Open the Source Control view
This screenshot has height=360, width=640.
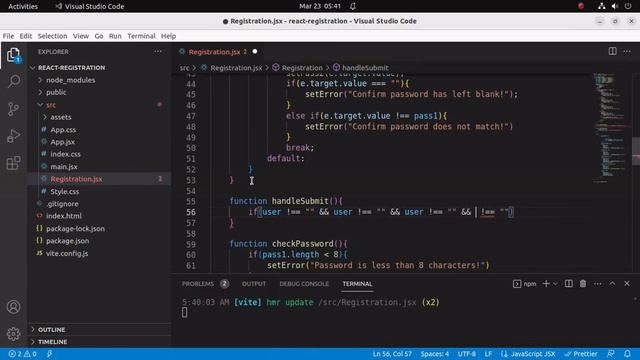click(x=13, y=109)
